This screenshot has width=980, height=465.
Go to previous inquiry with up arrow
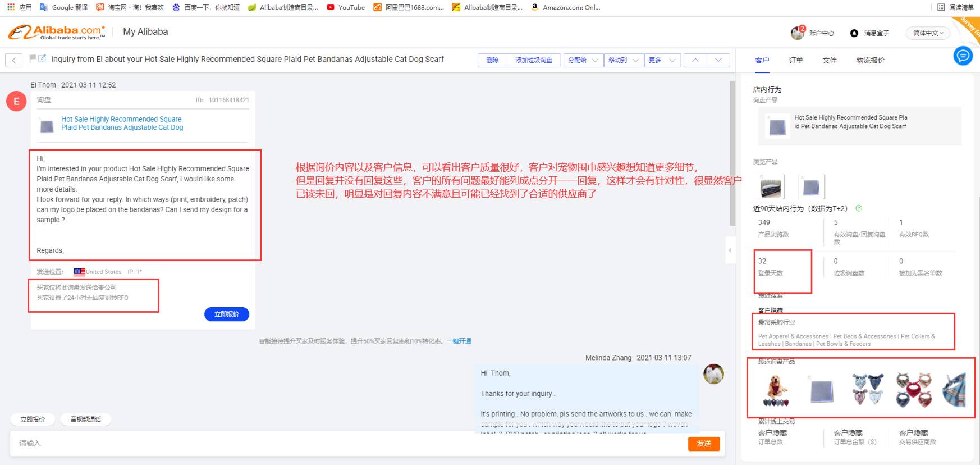pyautogui.click(x=695, y=60)
